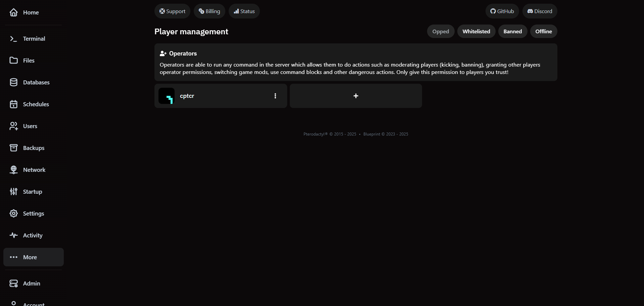Open the Activity pulse icon
Viewport: 644px width, 306px height.
[13, 235]
